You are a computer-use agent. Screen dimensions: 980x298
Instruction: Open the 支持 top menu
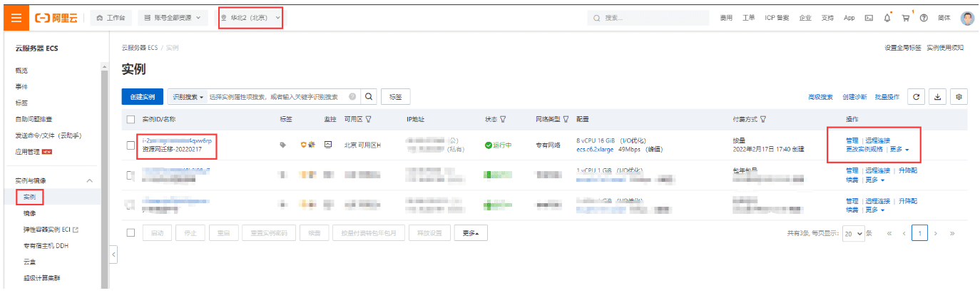(x=827, y=18)
